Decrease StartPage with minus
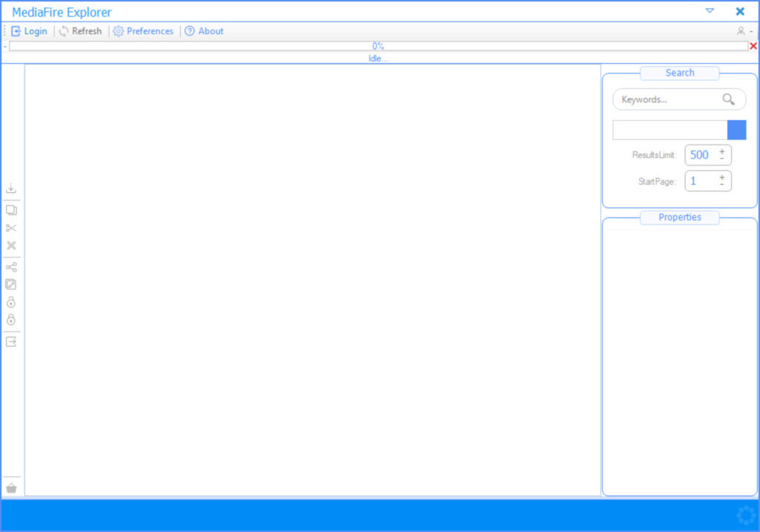Viewport: 760px width, 532px height. [x=721, y=185]
